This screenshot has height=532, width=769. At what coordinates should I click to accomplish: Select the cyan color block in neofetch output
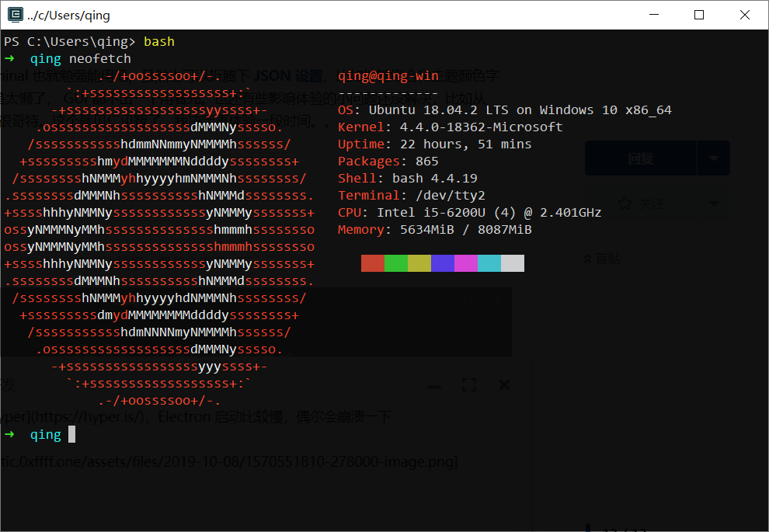pyautogui.click(x=489, y=263)
